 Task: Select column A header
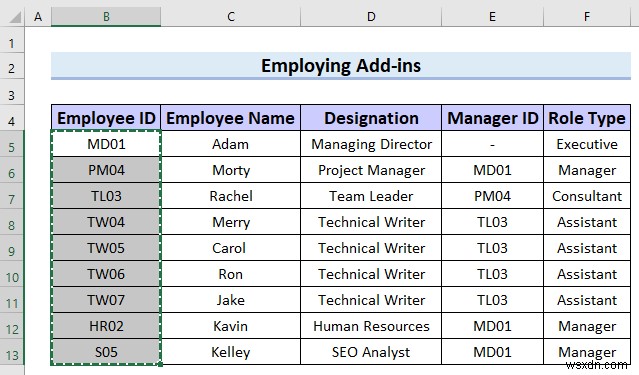(38, 17)
